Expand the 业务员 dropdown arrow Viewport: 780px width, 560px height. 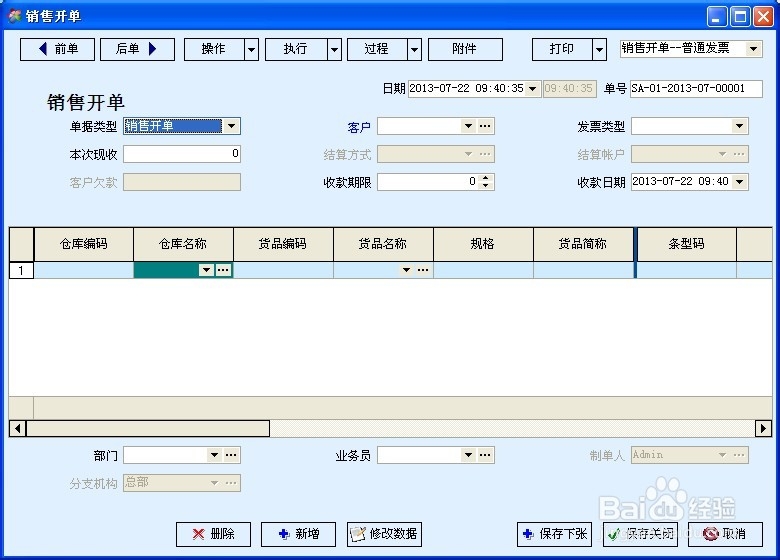click(468, 455)
